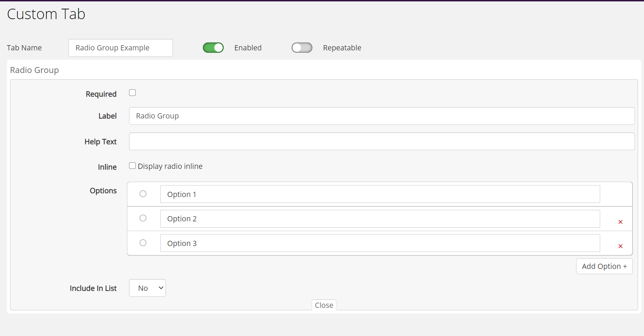644x336 pixels.
Task: Select the radio button for Option 2
Action: pos(143,218)
